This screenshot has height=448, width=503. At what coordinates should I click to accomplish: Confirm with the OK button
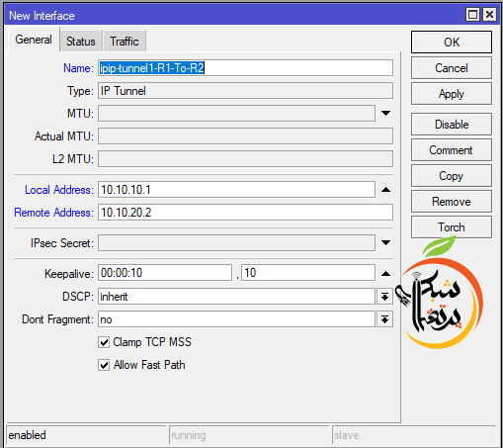tap(452, 42)
